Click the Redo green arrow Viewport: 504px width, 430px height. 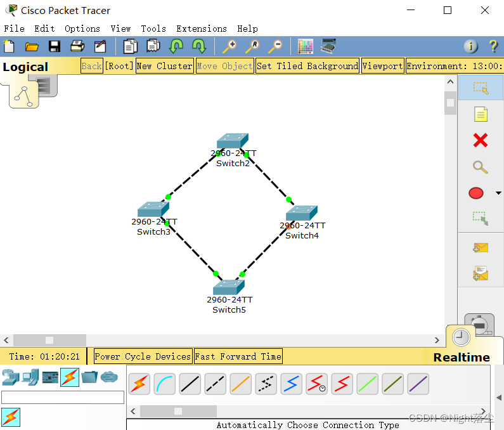point(199,46)
